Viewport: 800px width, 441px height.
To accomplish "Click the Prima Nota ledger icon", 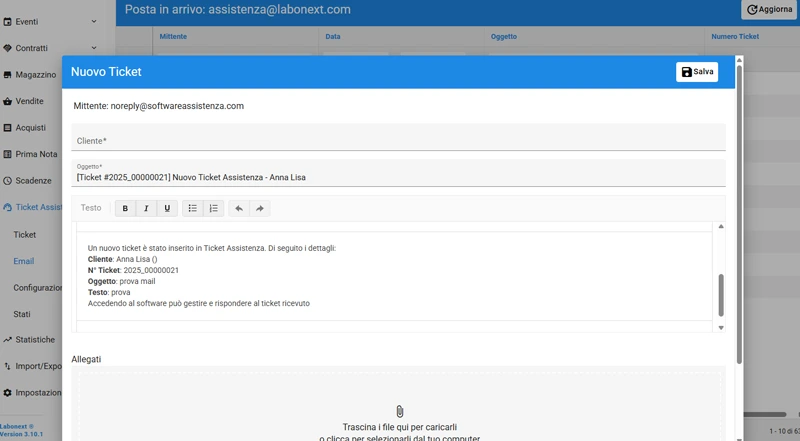I will click(7, 154).
